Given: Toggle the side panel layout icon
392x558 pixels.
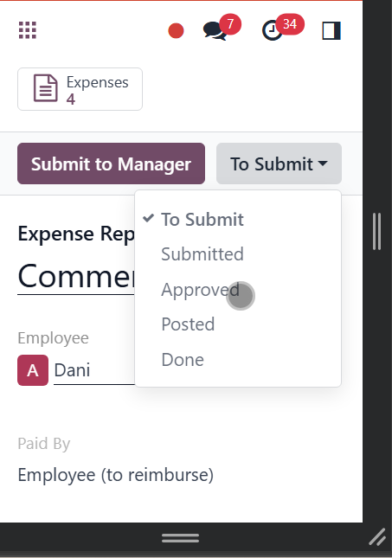Looking at the screenshot, I should [331, 30].
